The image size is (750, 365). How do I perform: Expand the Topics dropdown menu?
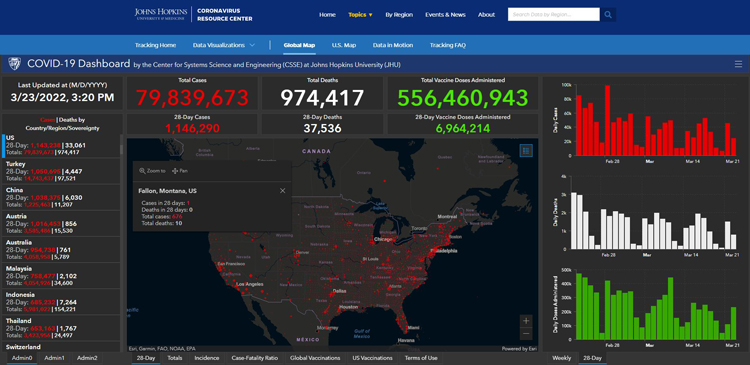[360, 15]
